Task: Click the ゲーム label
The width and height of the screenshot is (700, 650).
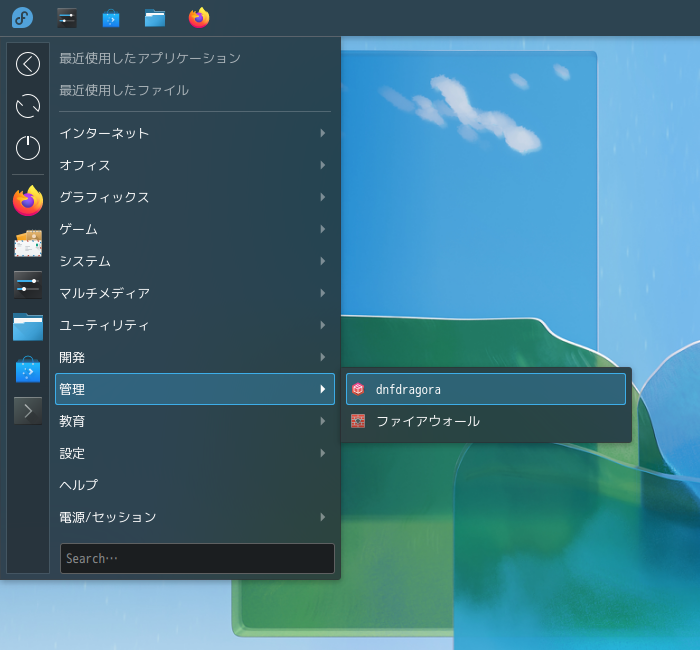Action: tap(79, 229)
